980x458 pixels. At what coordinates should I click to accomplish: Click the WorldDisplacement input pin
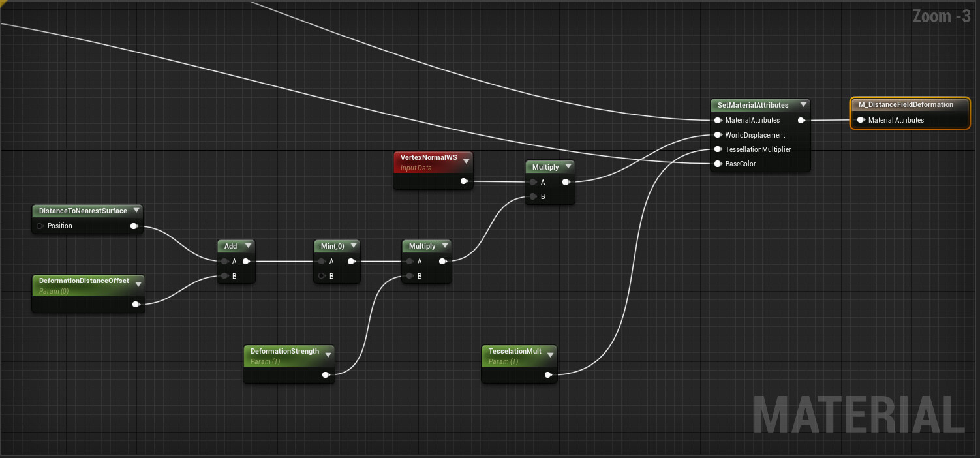click(718, 135)
